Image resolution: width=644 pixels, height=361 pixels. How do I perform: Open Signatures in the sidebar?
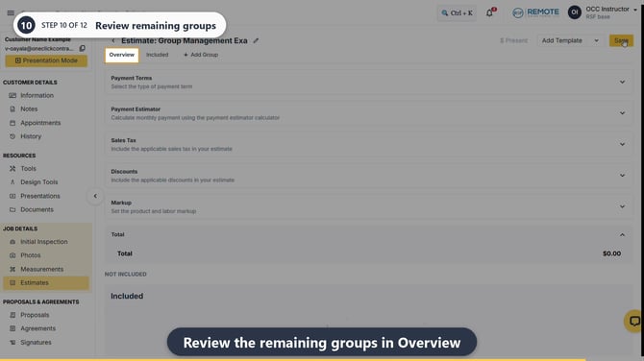[37, 342]
